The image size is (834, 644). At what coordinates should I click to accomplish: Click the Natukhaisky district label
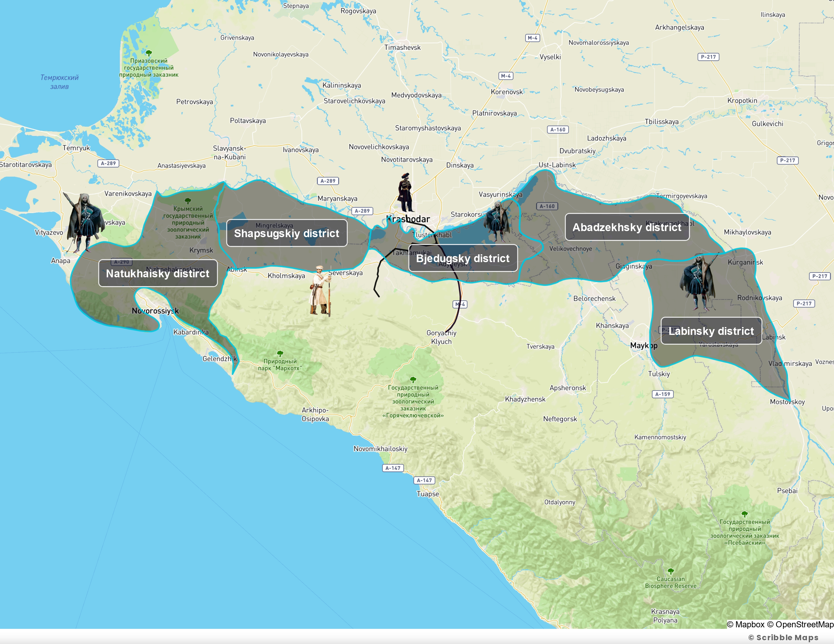[x=158, y=273]
